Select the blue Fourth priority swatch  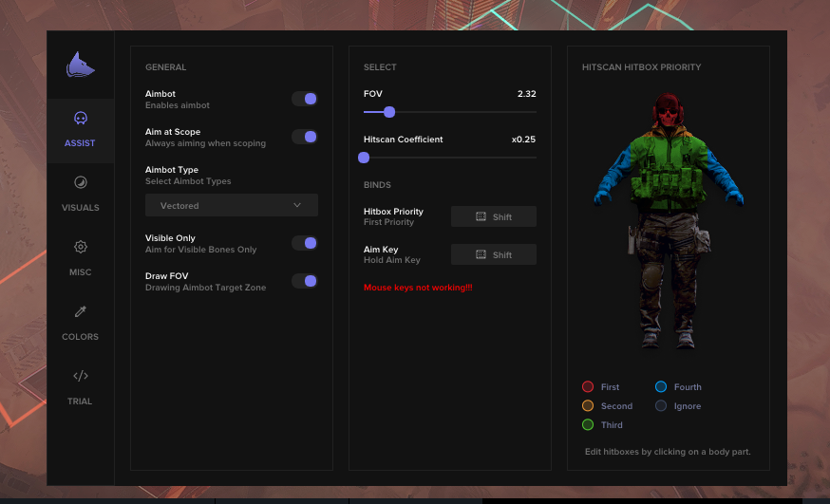coord(661,387)
